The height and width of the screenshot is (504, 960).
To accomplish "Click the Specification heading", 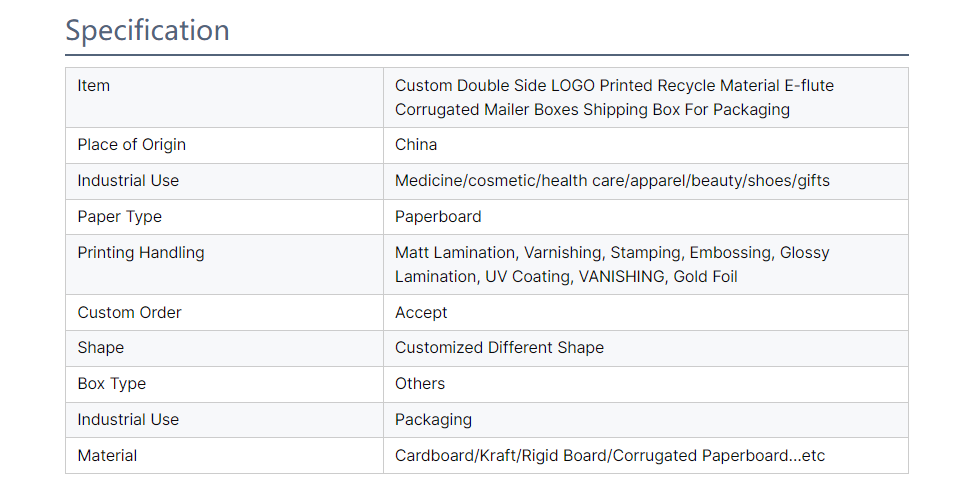I will point(147,30).
